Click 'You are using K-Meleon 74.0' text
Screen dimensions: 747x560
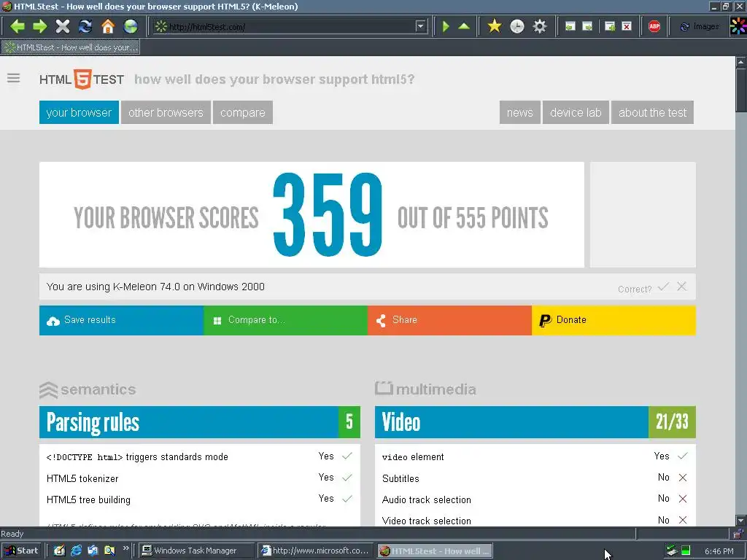(x=155, y=287)
